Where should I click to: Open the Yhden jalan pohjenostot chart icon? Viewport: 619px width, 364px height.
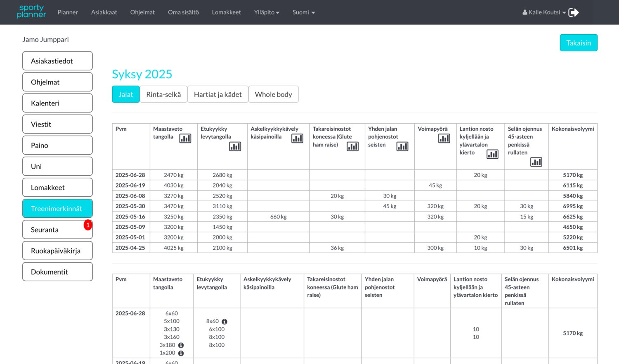(402, 146)
